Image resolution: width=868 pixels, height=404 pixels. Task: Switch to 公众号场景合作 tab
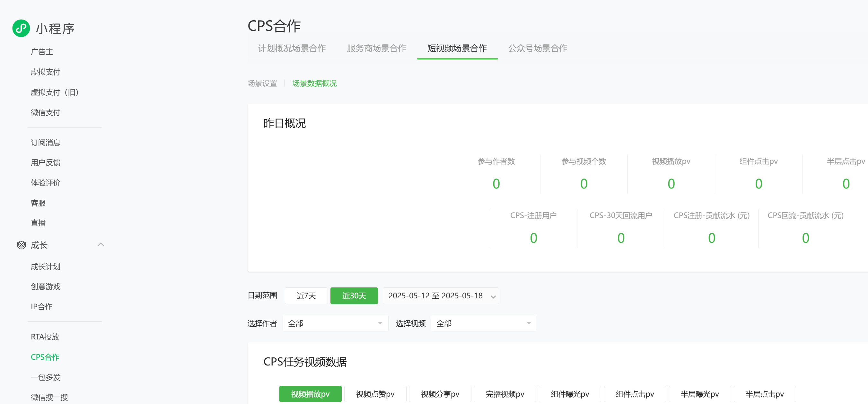tap(538, 48)
